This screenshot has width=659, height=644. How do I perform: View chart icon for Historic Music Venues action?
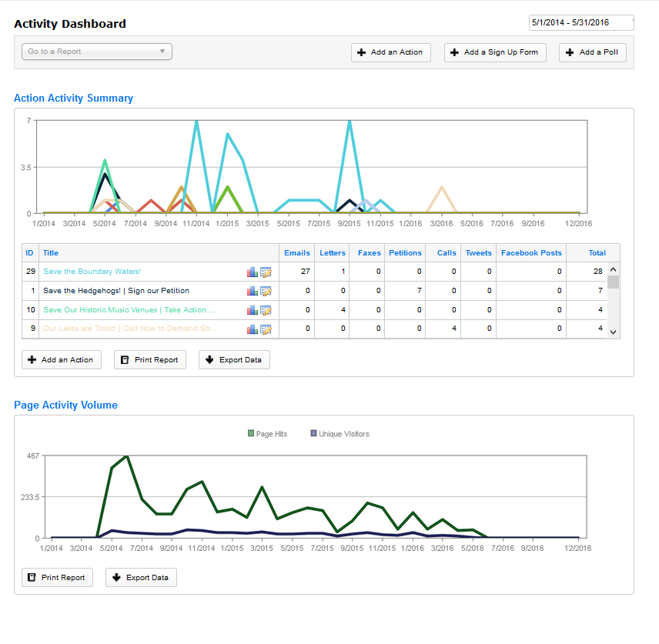coord(252,310)
